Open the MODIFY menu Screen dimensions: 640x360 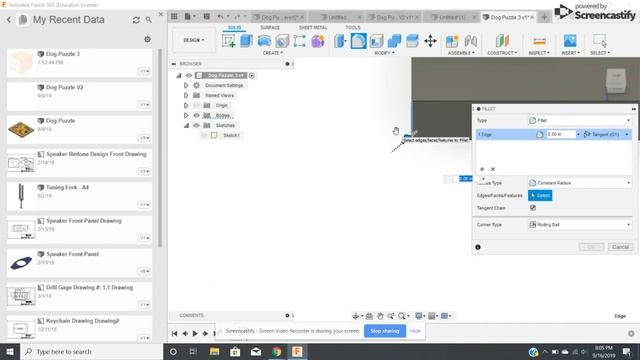click(x=384, y=53)
